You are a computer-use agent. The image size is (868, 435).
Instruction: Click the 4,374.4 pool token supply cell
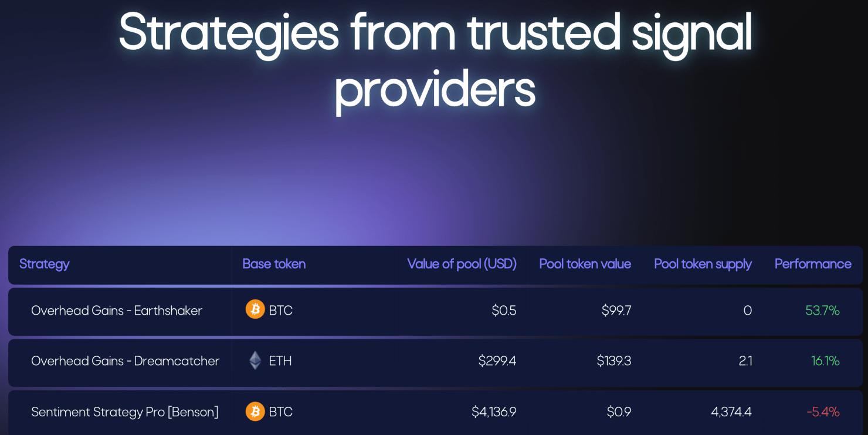pos(731,412)
